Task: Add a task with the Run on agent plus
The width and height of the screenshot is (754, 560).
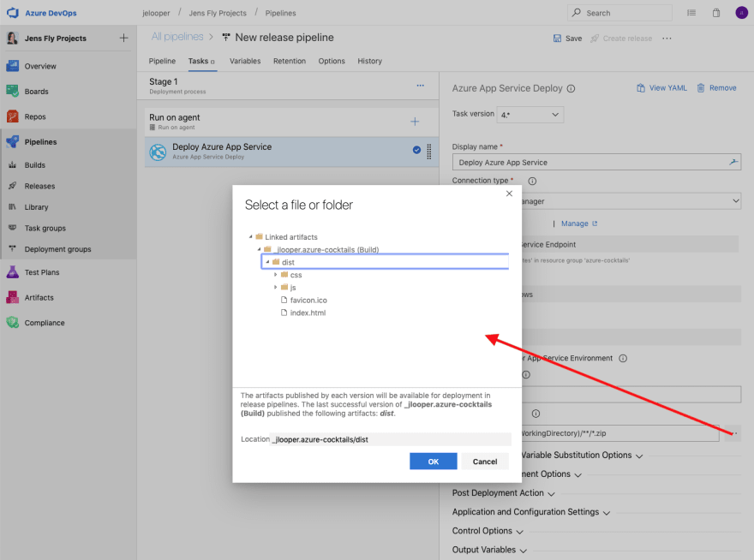Action: pyautogui.click(x=415, y=122)
